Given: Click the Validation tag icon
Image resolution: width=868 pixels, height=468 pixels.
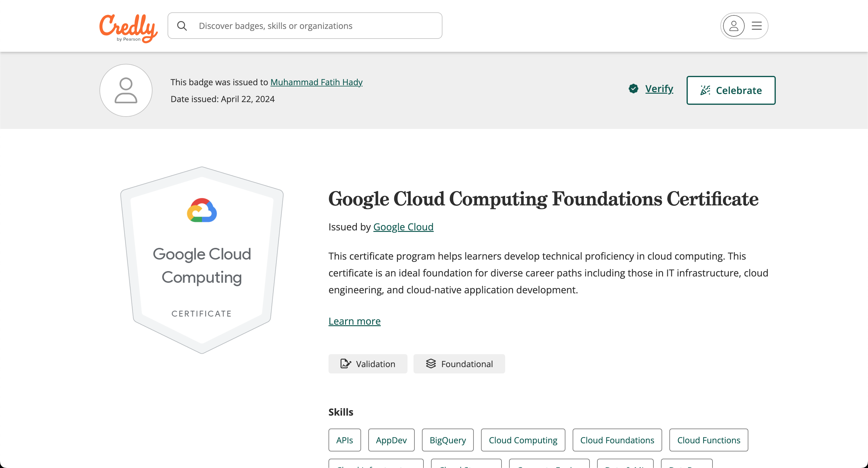Looking at the screenshot, I should coord(345,363).
